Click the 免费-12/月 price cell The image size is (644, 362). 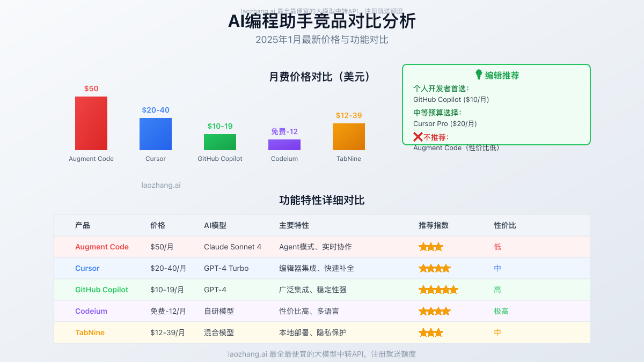click(168, 311)
